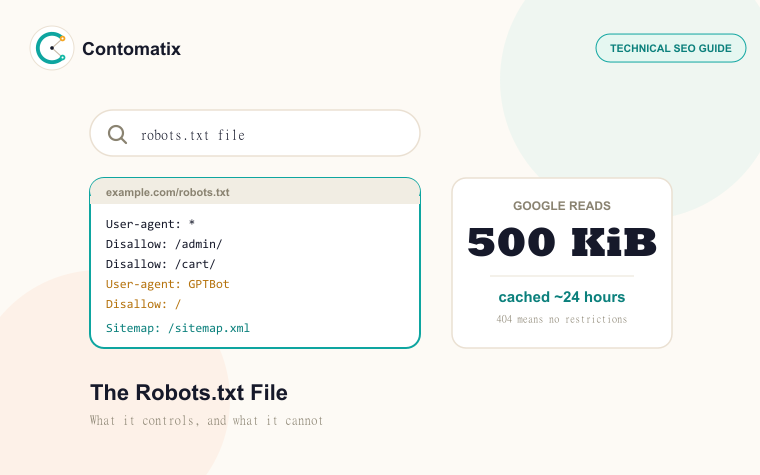This screenshot has width=760, height=475.
Task: Click the 'Disallow: /admin/' line
Action: [x=164, y=244]
